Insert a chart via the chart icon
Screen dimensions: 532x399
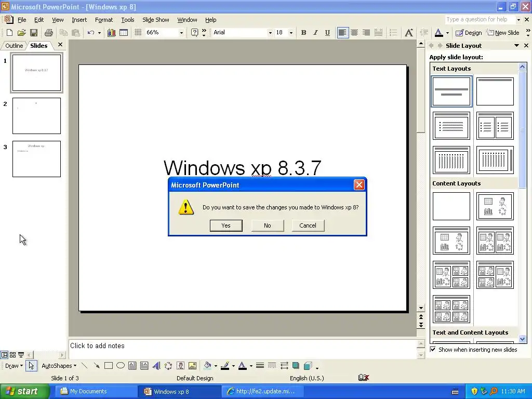[x=111, y=33]
